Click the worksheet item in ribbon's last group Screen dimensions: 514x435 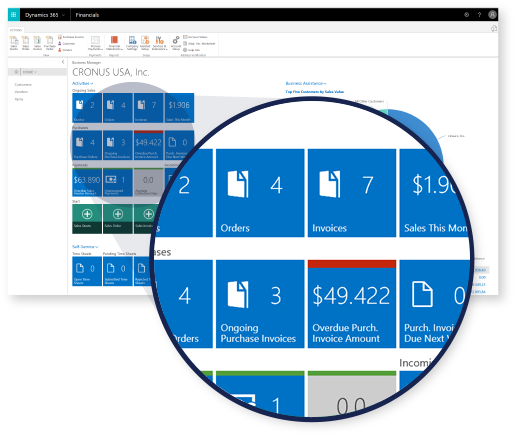[x=199, y=44]
